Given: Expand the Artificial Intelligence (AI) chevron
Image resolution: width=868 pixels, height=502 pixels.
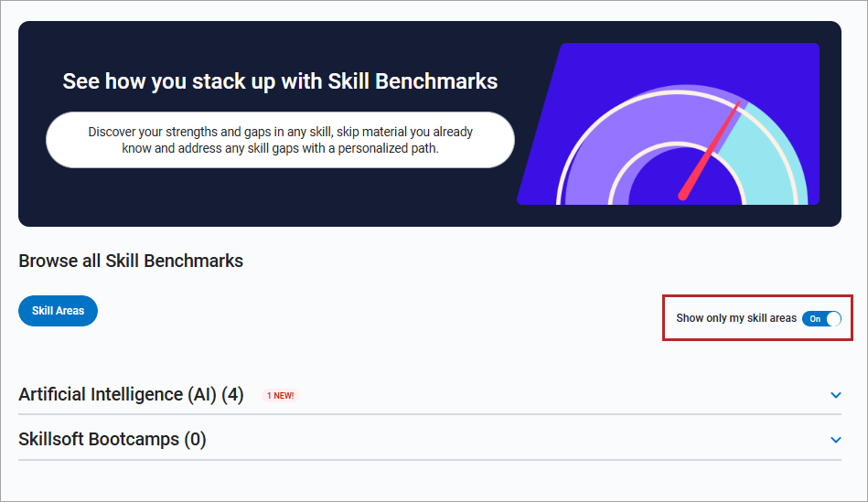Looking at the screenshot, I should pos(835,395).
